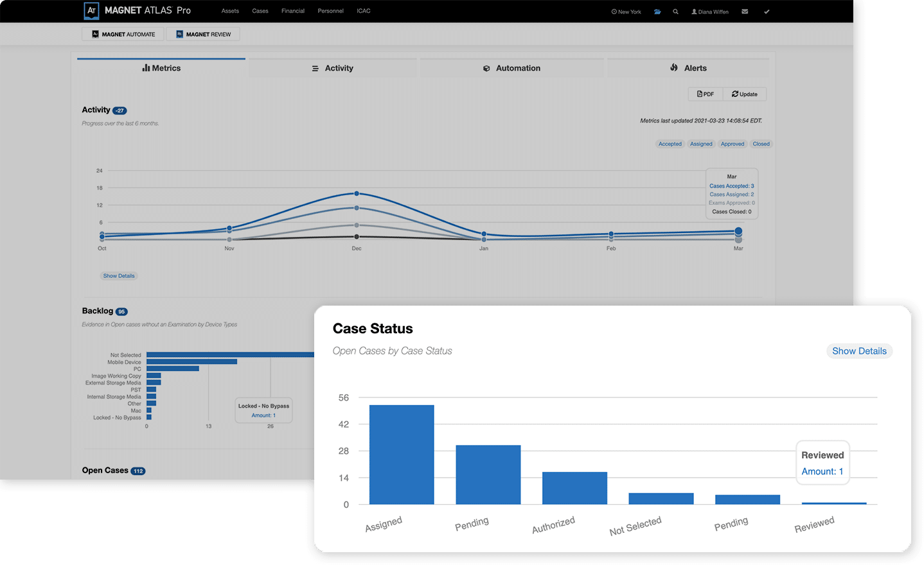Click the Authorized bar in Case Status chart
924x565 pixels.
click(574, 488)
